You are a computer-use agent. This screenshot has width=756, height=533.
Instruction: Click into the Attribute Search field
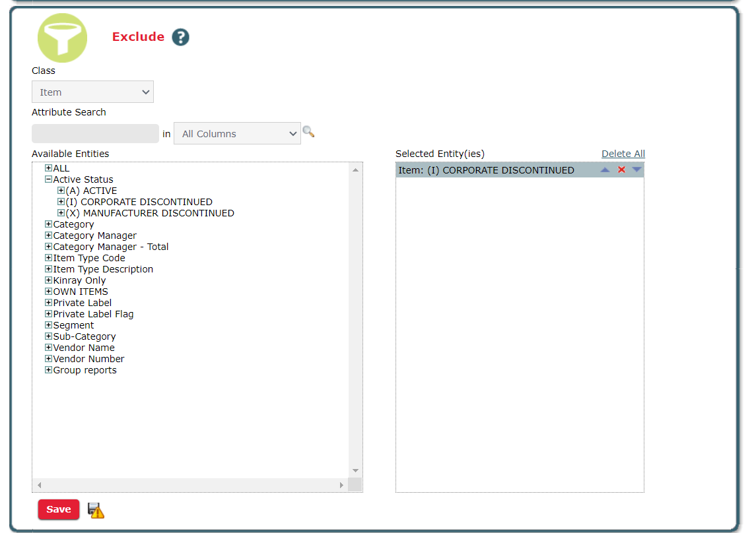coord(95,133)
